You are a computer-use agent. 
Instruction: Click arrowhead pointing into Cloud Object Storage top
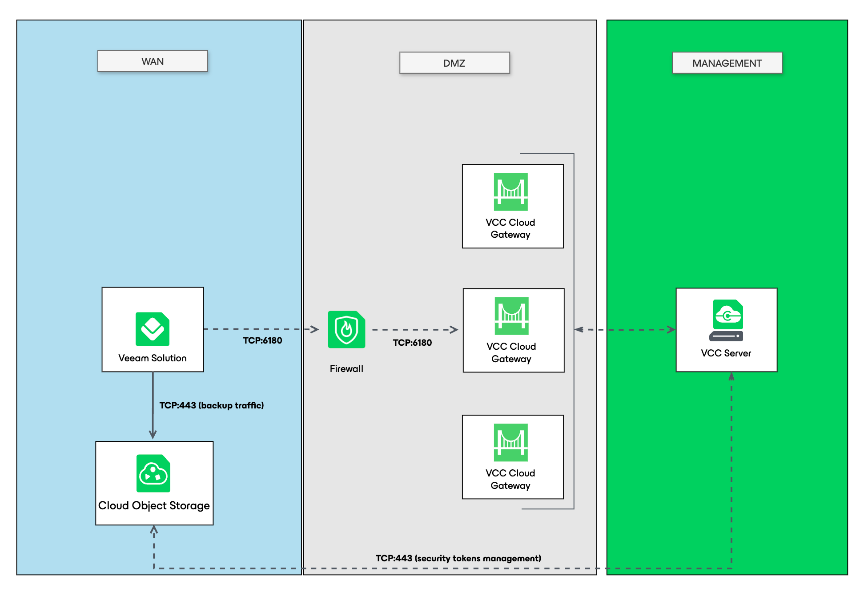coord(153,434)
